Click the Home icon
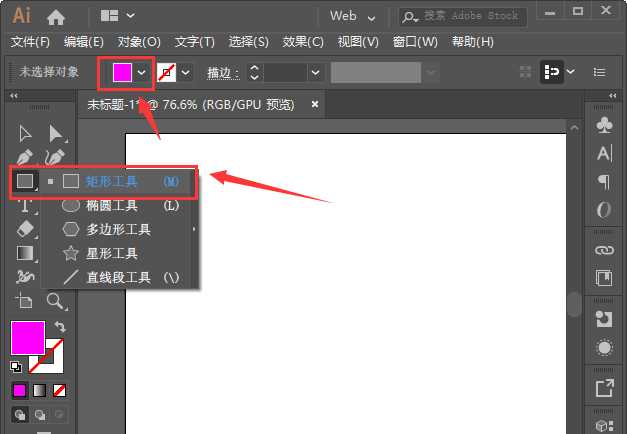Image resolution: width=627 pixels, height=434 pixels. tap(56, 16)
